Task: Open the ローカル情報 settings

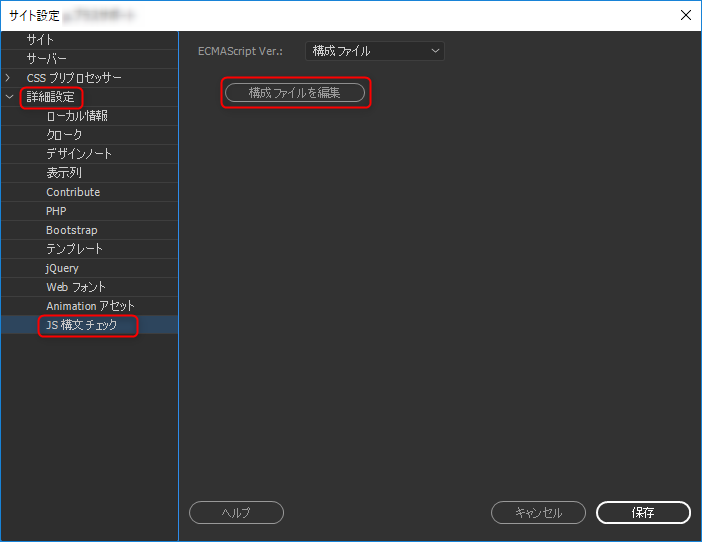Action: pyautogui.click(x=77, y=116)
